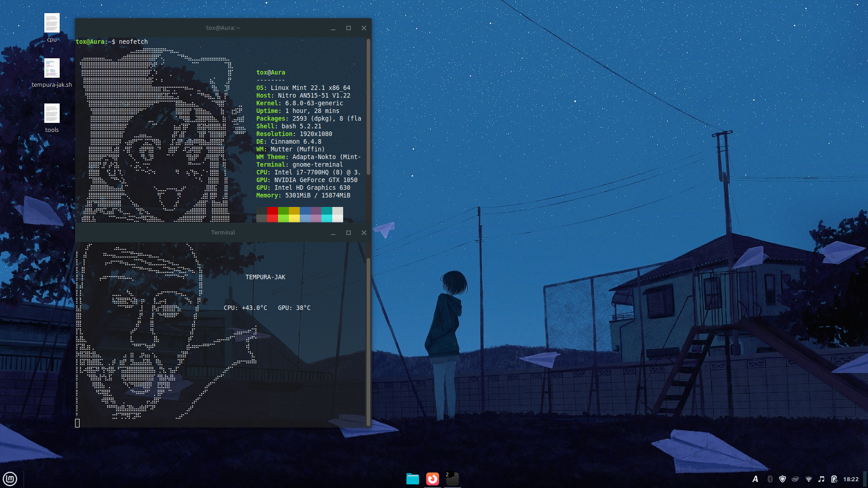This screenshot has width=868, height=488.
Task: Maximize the window titled Terminal
Action: (349, 233)
